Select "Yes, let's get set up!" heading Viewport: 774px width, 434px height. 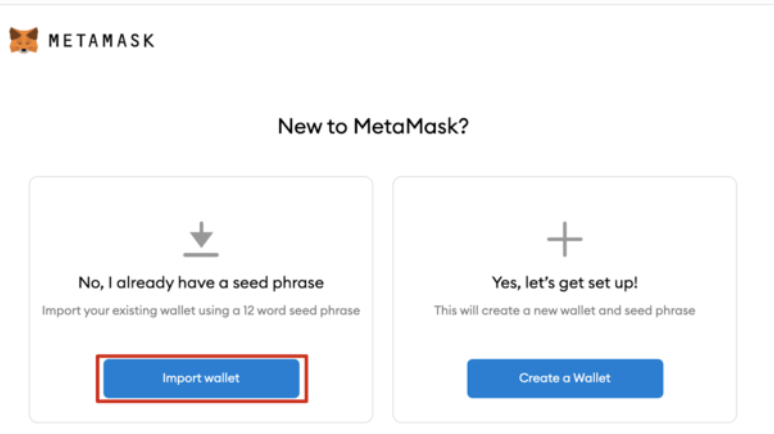(x=564, y=283)
